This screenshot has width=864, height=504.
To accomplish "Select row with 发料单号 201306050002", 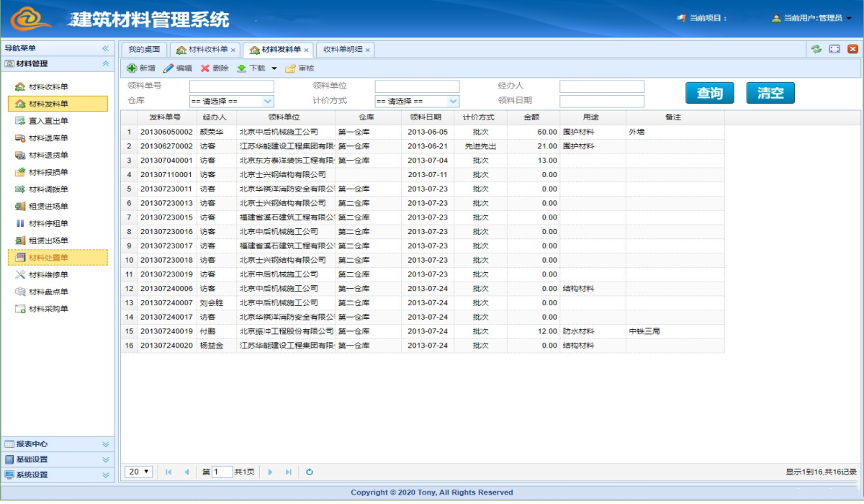I will 423,132.
